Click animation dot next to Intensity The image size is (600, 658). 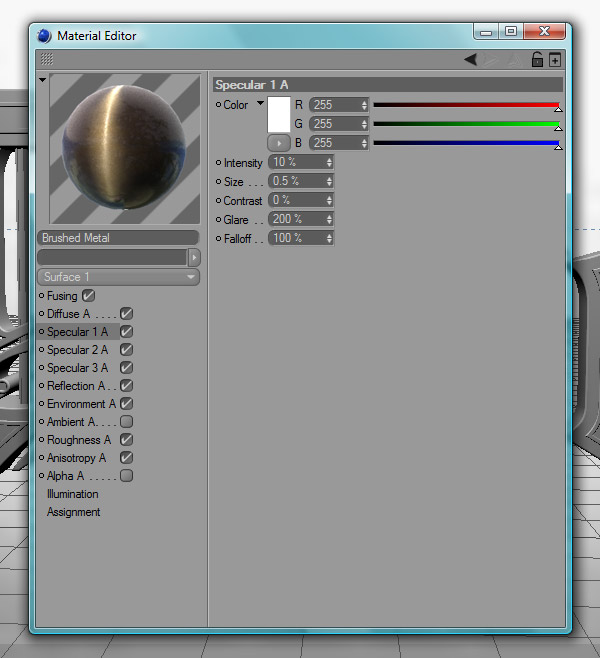click(218, 162)
